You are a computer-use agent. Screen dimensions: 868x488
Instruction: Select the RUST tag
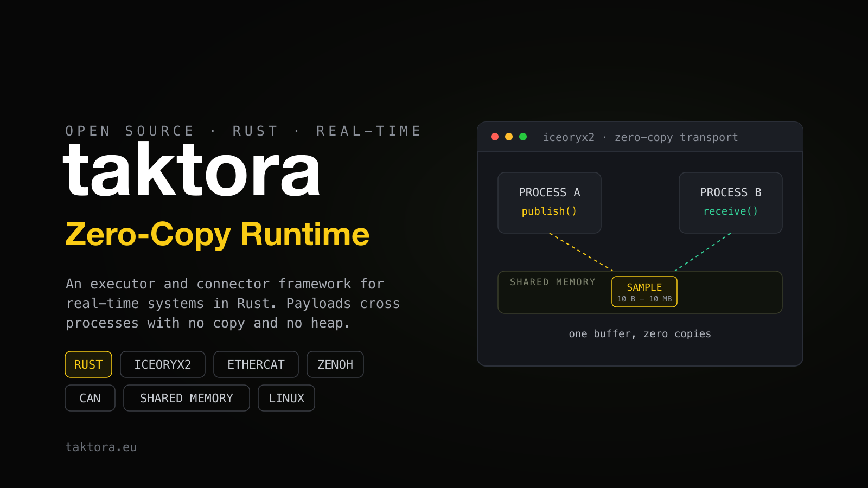(88, 364)
